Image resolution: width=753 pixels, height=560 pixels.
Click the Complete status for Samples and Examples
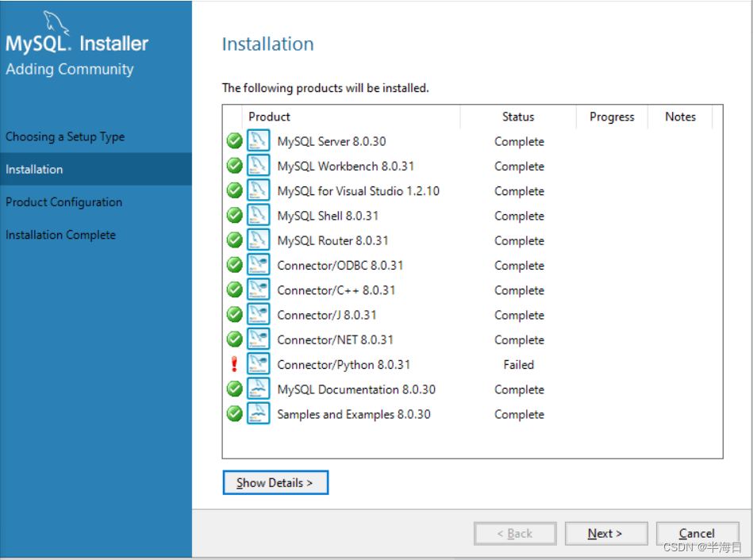[519, 415]
